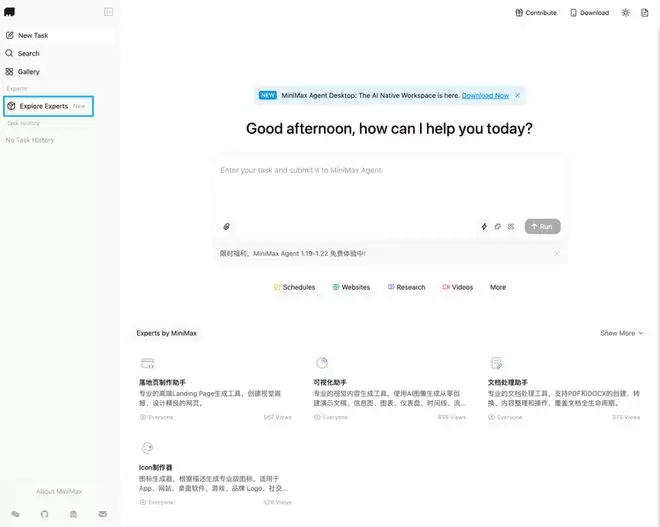Click the paperclip attachment icon
This screenshot has width=660, height=527.
click(227, 227)
